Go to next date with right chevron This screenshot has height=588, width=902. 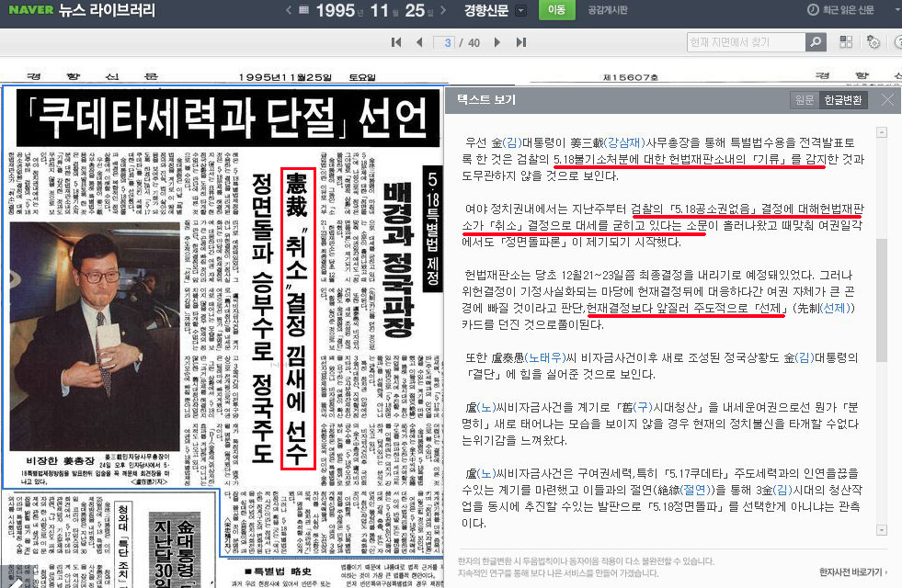pyautogui.click(x=443, y=10)
